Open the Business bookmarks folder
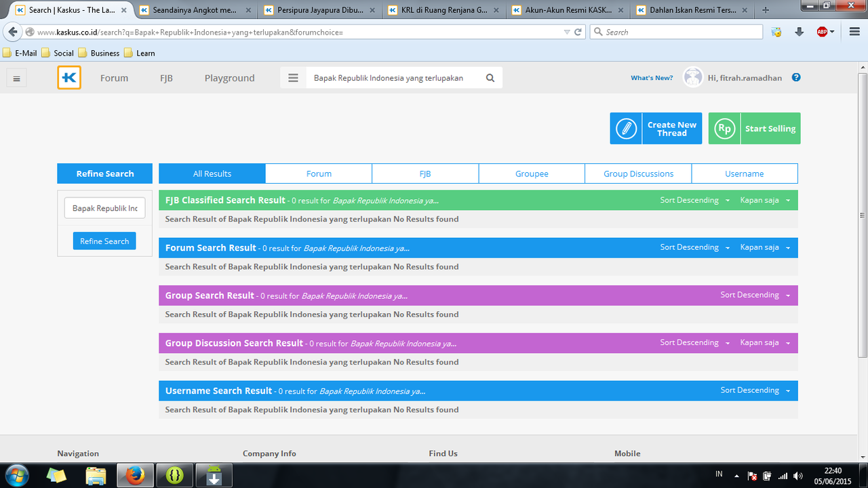868x488 pixels. (99, 53)
